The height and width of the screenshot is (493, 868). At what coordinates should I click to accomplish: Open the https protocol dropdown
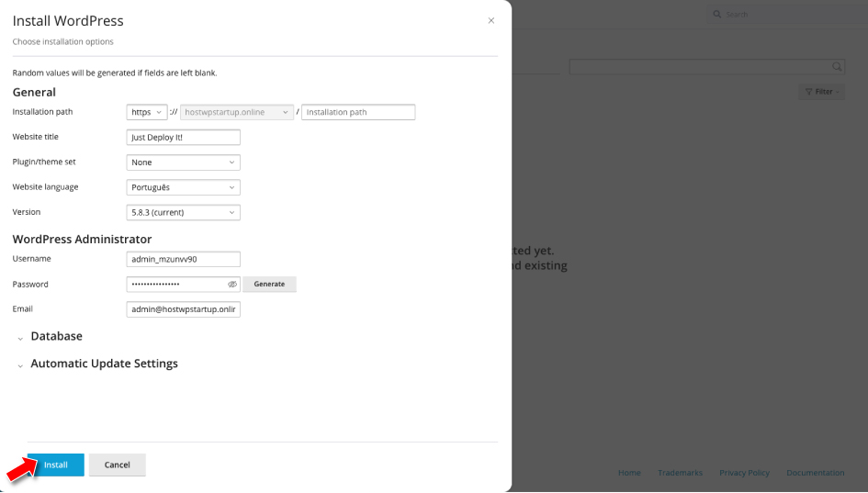(147, 112)
